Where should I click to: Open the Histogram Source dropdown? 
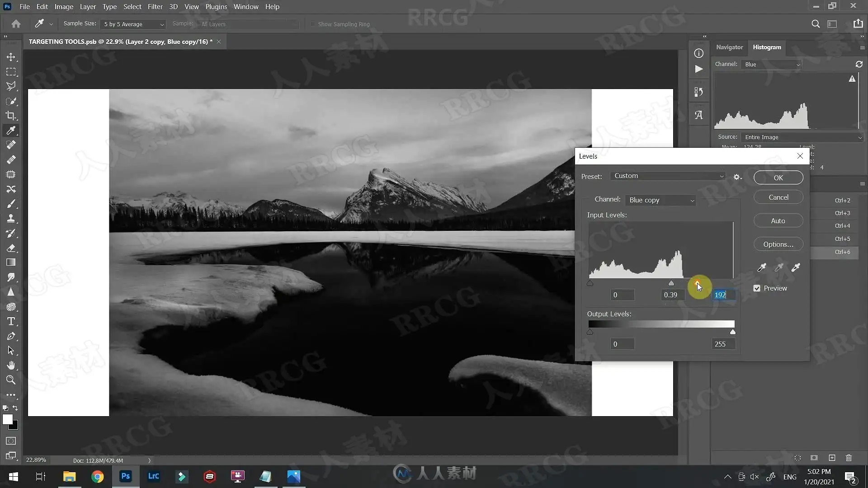coord(802,137)
